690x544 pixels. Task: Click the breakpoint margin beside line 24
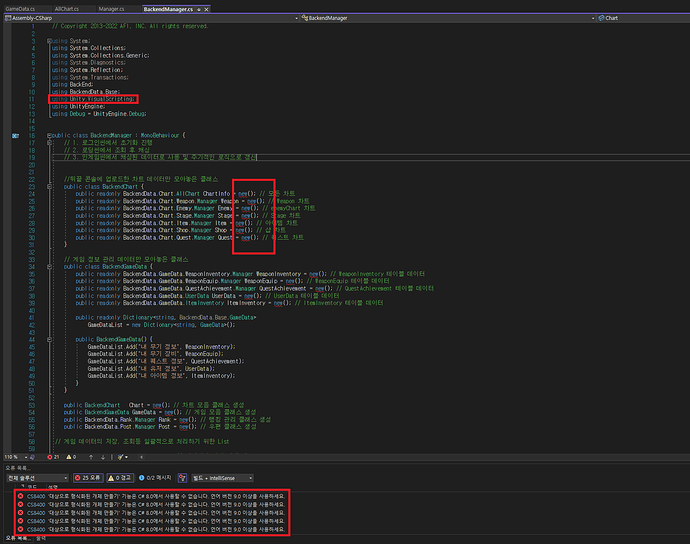pyautogui.click(x=6, y=194)
